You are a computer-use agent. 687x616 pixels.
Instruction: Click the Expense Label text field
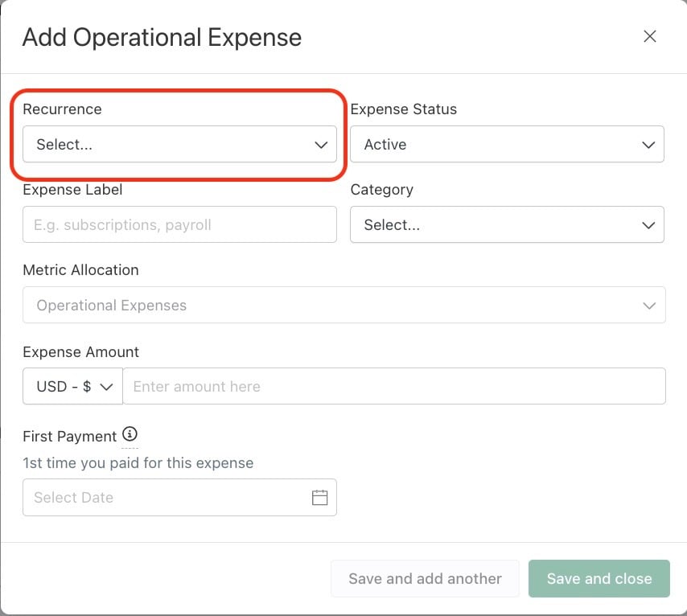coord(179,224)
